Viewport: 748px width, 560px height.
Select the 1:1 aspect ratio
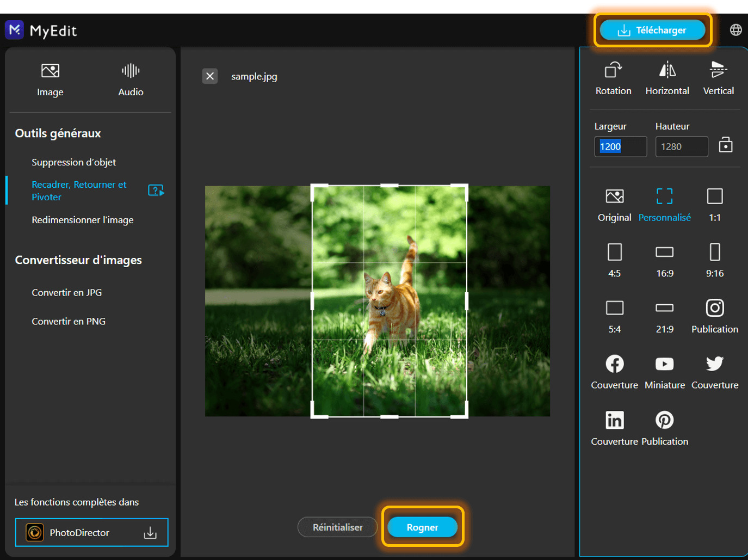pos(714,197)
